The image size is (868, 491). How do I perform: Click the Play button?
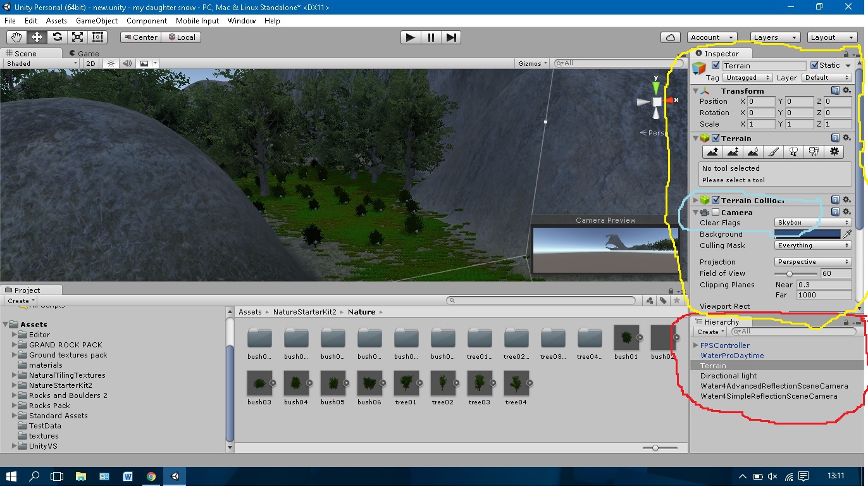coord(411,37)
